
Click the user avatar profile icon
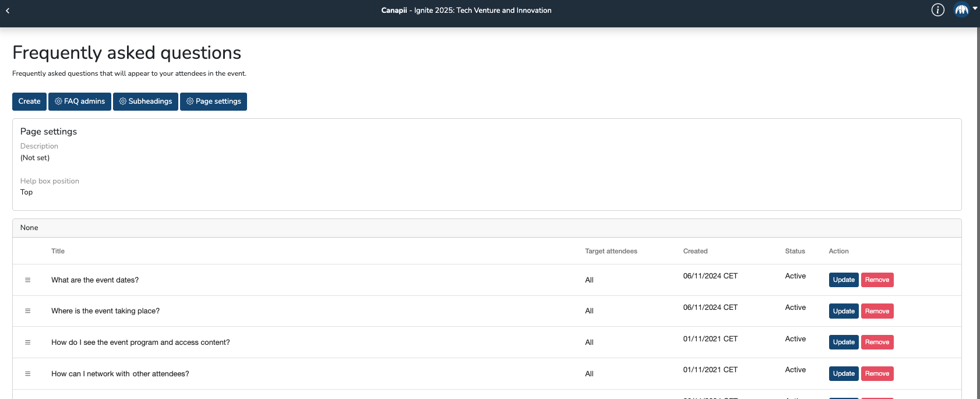(961, 10)
